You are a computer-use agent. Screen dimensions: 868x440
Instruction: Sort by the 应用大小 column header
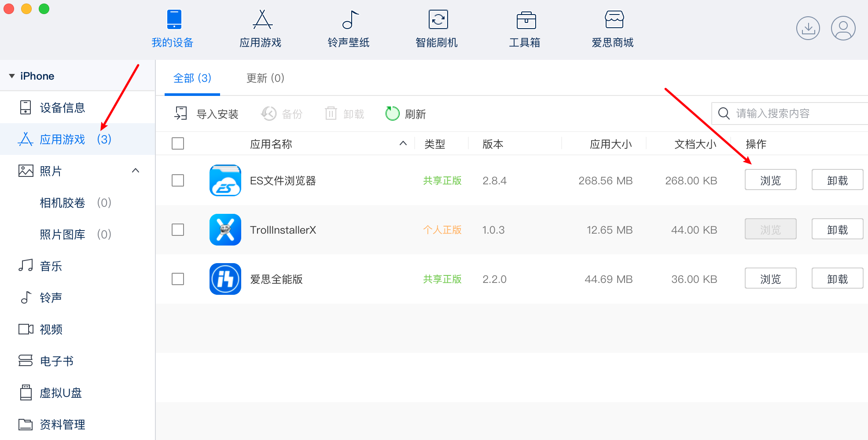pyautogui.click(x=611, y=144)
